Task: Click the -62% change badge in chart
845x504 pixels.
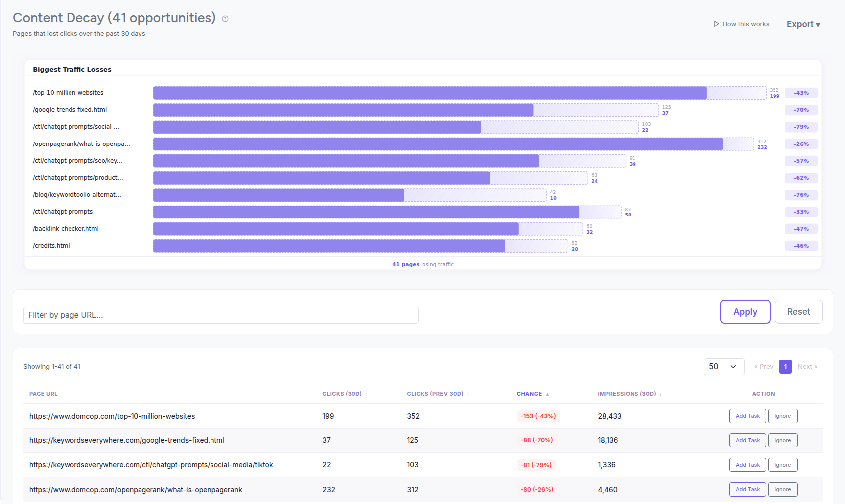Action: pos(801,178)
